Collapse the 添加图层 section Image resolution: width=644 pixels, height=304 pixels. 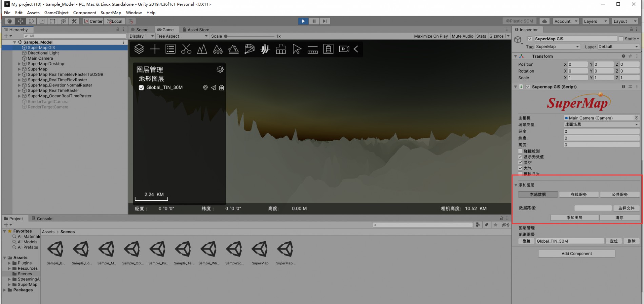516,185
